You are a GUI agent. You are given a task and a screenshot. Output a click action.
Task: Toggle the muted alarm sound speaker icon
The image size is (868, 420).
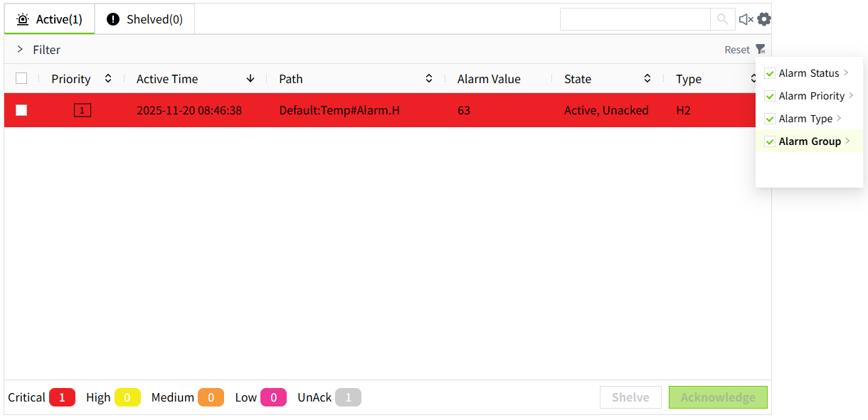click(x=746, y=19)
